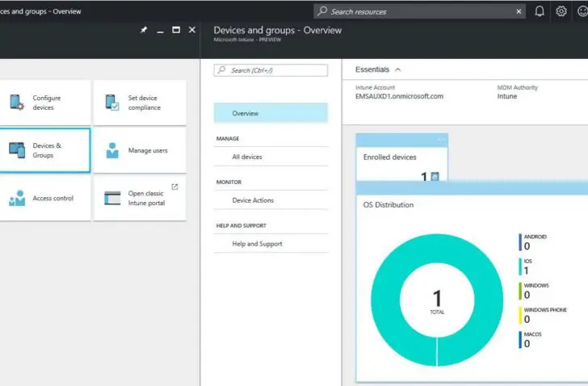
Task: Click the HELP AND SUPPORT section heading
Action: click(x=241, y=225)
